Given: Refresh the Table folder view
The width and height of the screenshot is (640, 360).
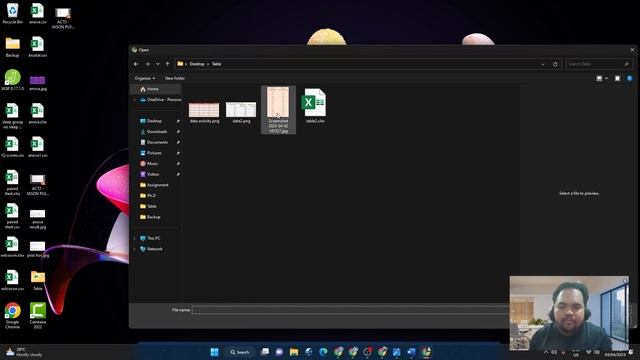Looking at the screenshot, I should click(x=555, y=64).
